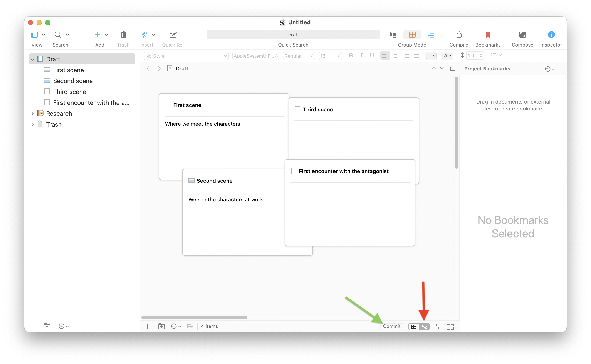Click the Compile toolbar icon

[459, 35]
